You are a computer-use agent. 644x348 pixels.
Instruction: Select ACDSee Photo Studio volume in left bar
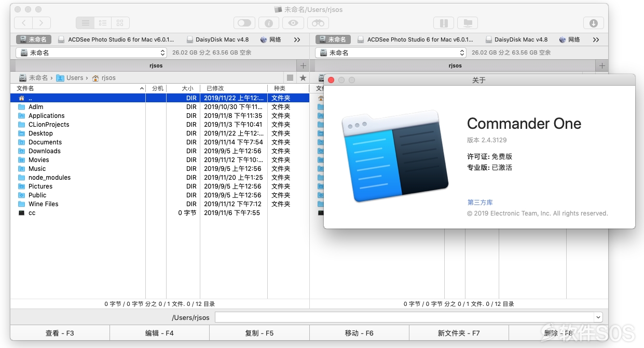tap(116, 39)
